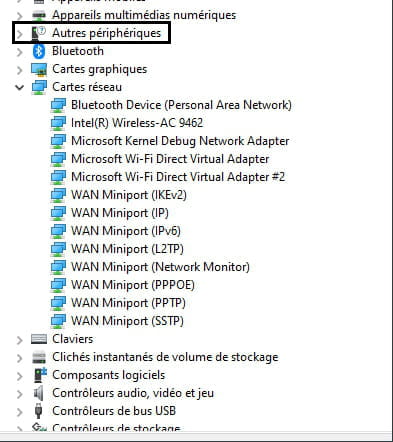Click the Contrôleurs audio speaker icon
Viewport: 393px width, 442px height.
pyautogui.click(x=39, y=393)
